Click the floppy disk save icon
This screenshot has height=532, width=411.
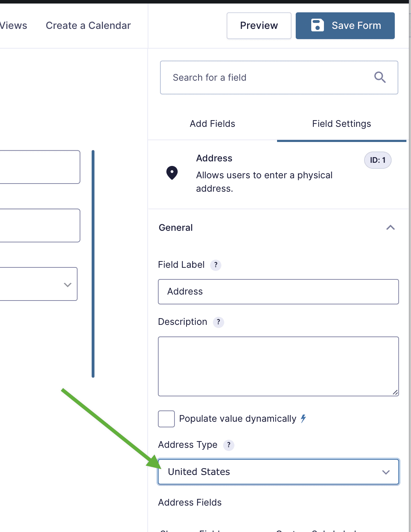pyautogui.click(x=318, y=25)
